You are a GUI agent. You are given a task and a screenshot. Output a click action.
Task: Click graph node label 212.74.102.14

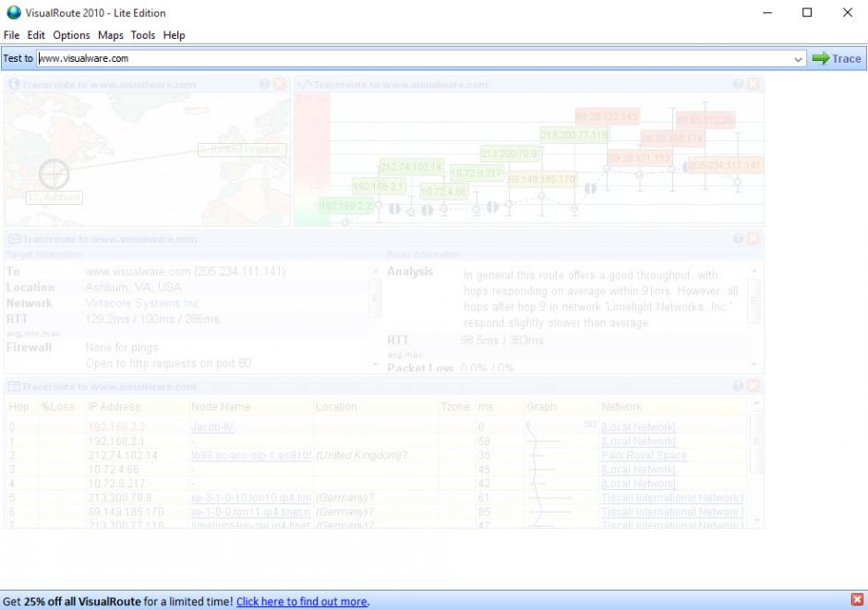coord(411,166)
